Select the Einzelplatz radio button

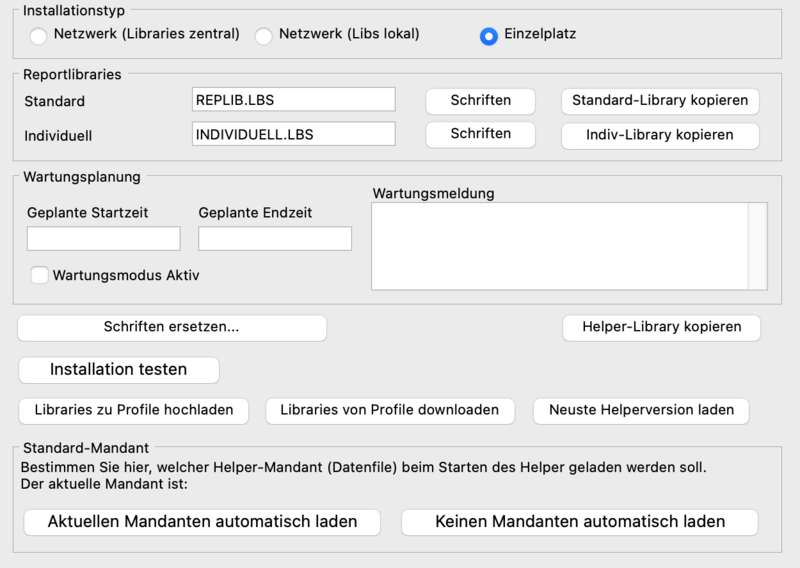coord(489,36)
